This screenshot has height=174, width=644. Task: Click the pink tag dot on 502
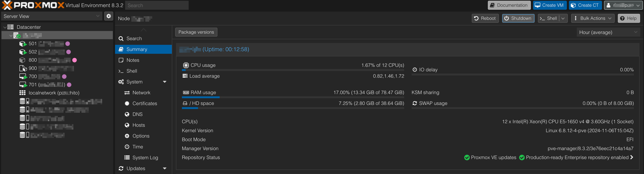[x=69, y=52]
